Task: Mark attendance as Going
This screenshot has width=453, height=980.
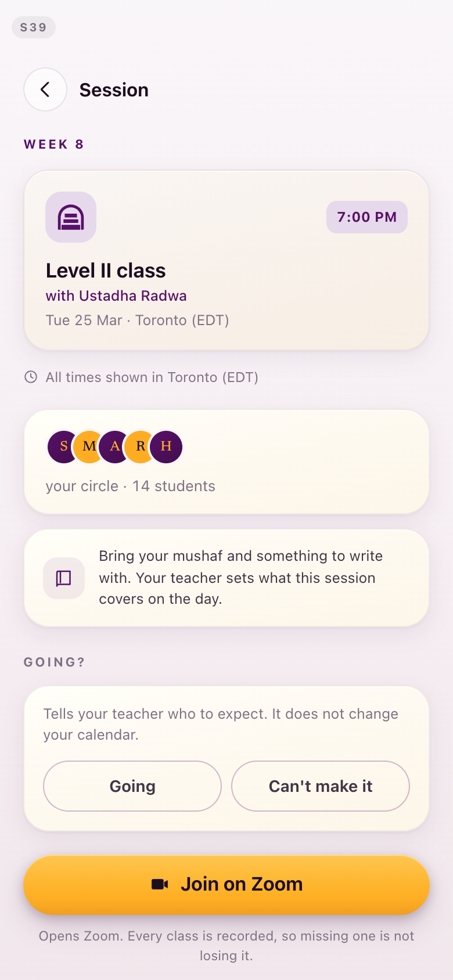Action: click(132, 786)
